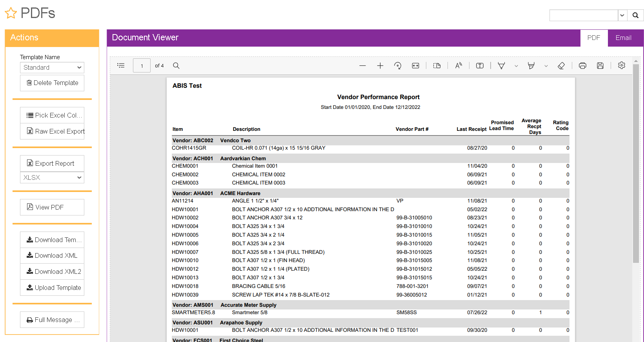Screen dimensions: 644x342
Task: Expand the highlight tool options arrow
Action: coord(546,66)
